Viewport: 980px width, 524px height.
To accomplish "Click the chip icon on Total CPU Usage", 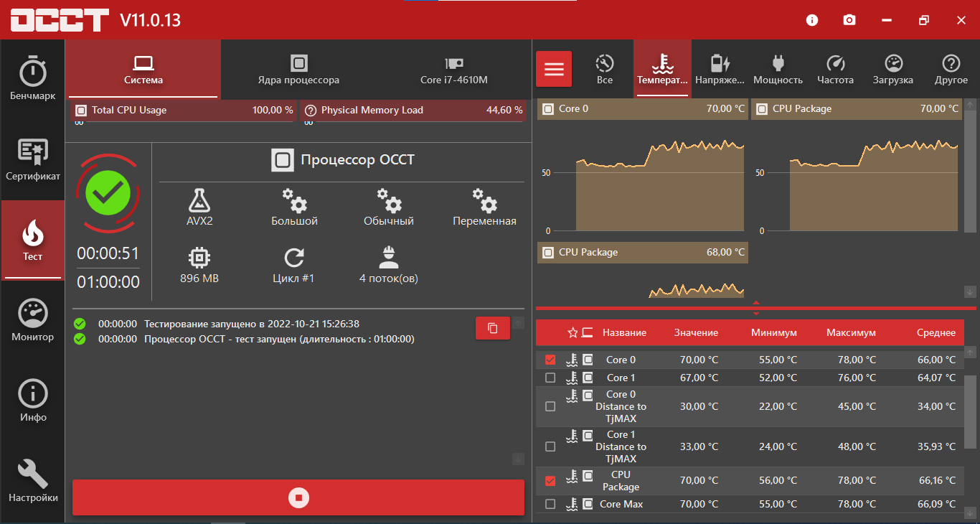I will tap(81, 111).
